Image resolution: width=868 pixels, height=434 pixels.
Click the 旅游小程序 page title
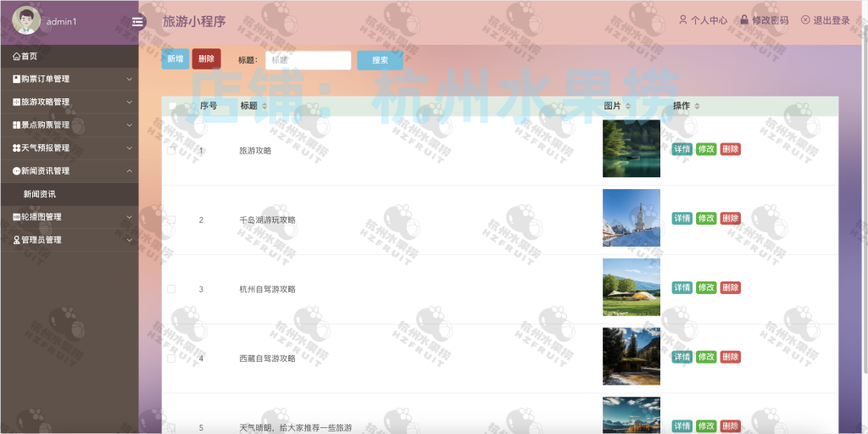coord(194,21)
